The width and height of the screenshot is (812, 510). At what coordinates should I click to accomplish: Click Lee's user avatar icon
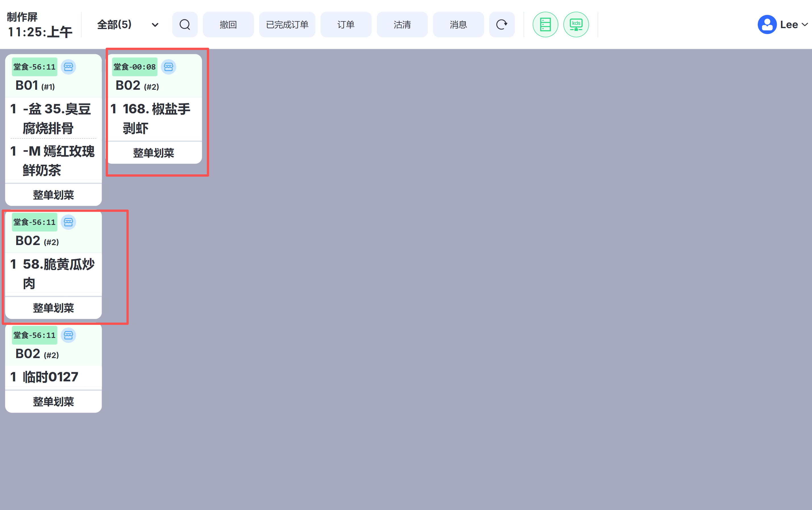point(767,25)
